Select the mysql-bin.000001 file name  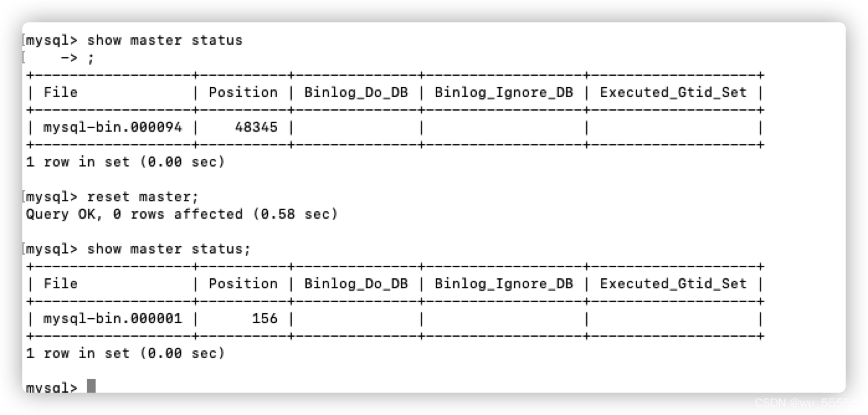112,319
